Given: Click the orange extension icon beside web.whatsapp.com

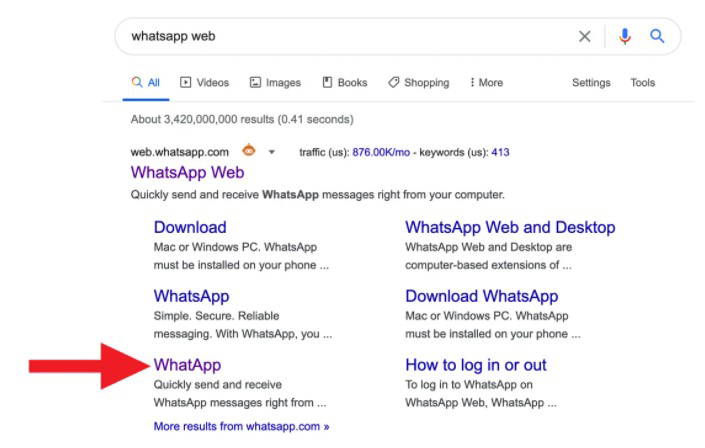Looking at the screenshot, I should tap(249, 151).
